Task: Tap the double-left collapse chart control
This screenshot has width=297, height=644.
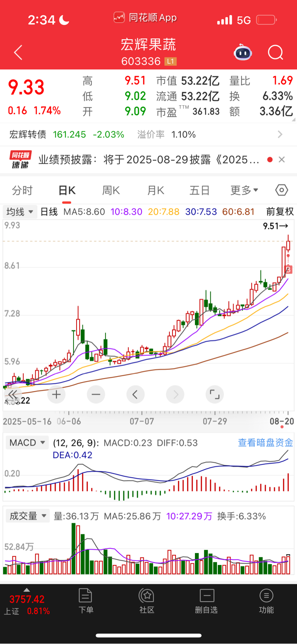Action: (13, 395)
